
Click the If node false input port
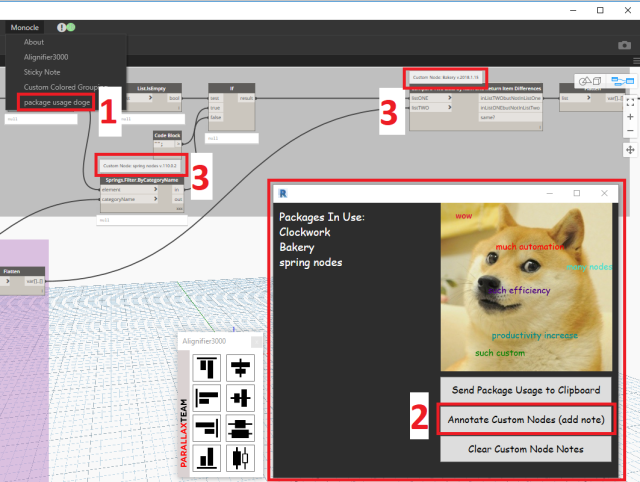(x=215, y=117)
